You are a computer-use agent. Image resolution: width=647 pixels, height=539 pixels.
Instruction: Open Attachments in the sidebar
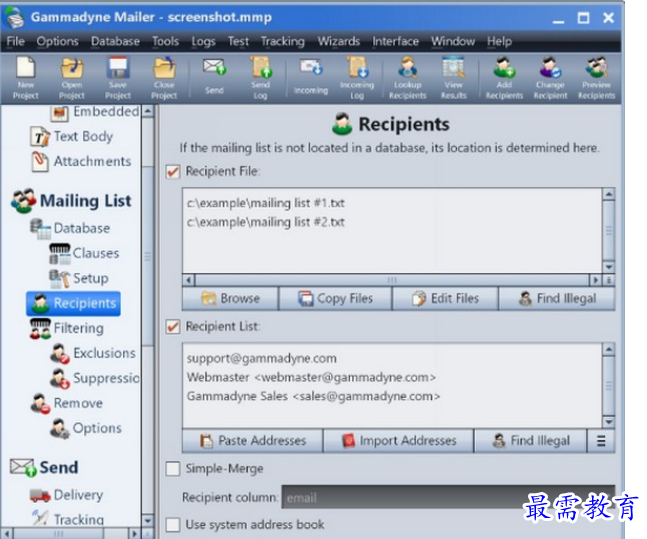point(81,161)
